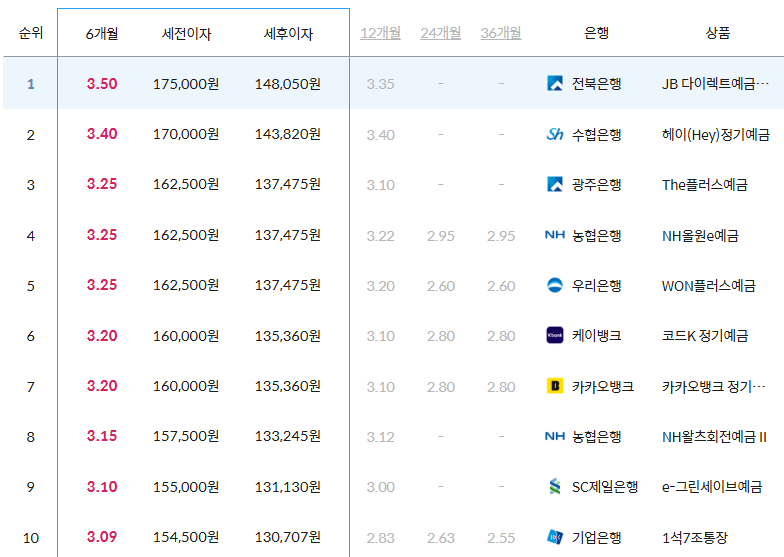Image resolution: width=784 pixels, height=557 pixels.
Task: Open the 코드K 정기예금 product
Action: coord(705,336)
